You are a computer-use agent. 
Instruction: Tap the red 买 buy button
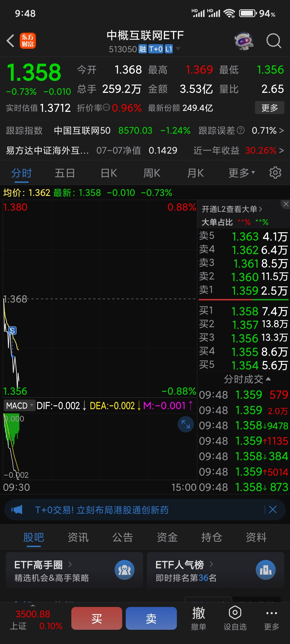[97, 618]
